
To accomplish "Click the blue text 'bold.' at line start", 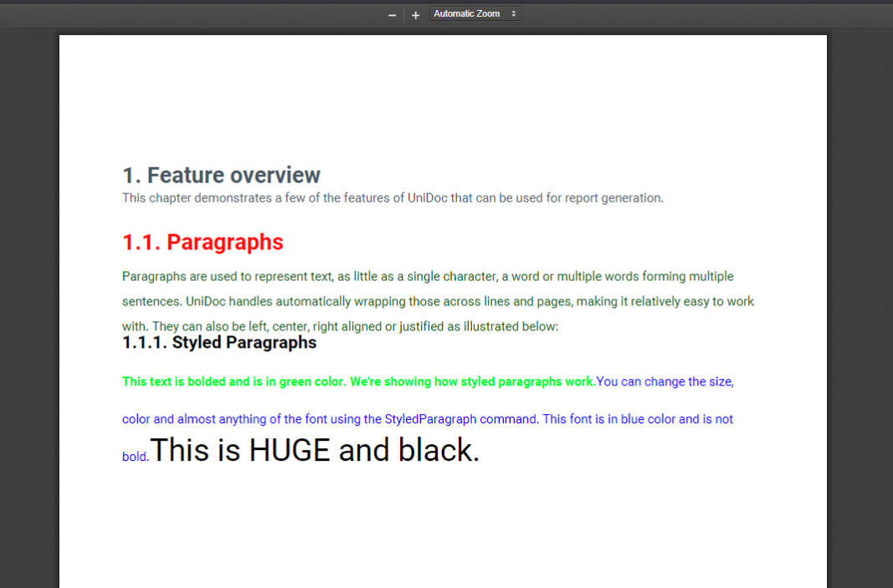I will [x=134, y=457].
